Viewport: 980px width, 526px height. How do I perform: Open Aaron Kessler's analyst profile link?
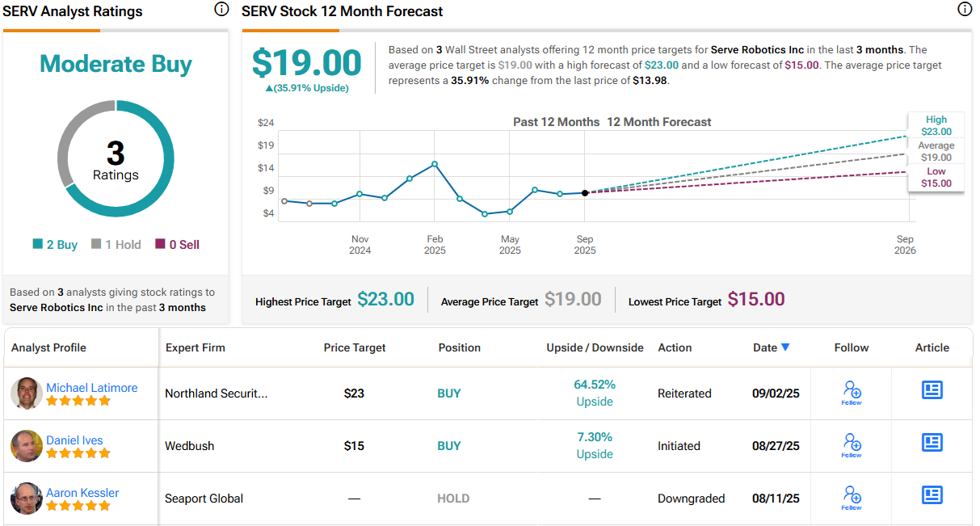[x=82, y=493]
